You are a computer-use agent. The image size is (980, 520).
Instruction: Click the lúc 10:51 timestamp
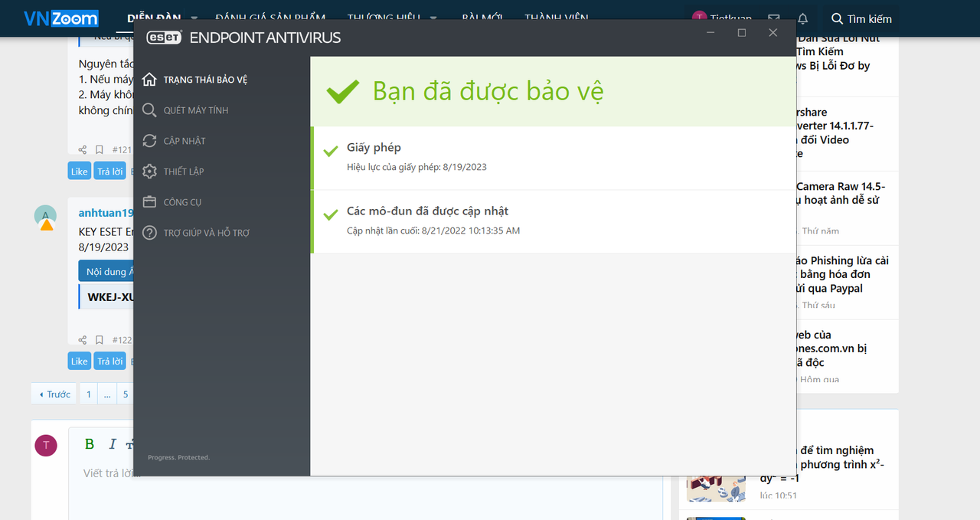coord(778,495)
